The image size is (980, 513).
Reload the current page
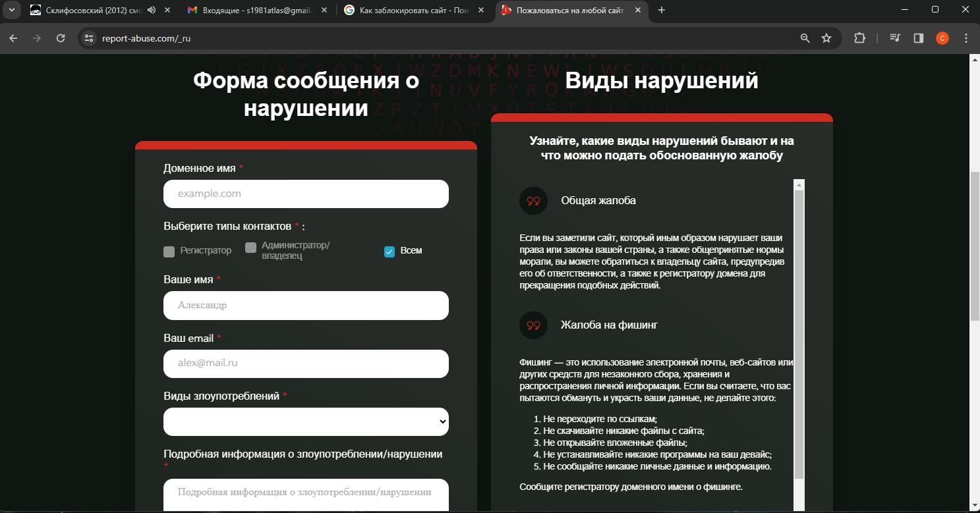61,38
